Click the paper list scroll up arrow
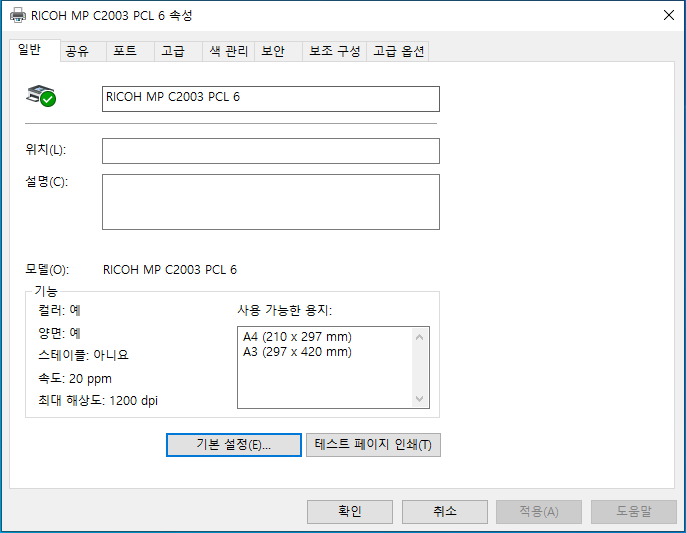Screen dimensions: 686x533 tap(420, 337)
